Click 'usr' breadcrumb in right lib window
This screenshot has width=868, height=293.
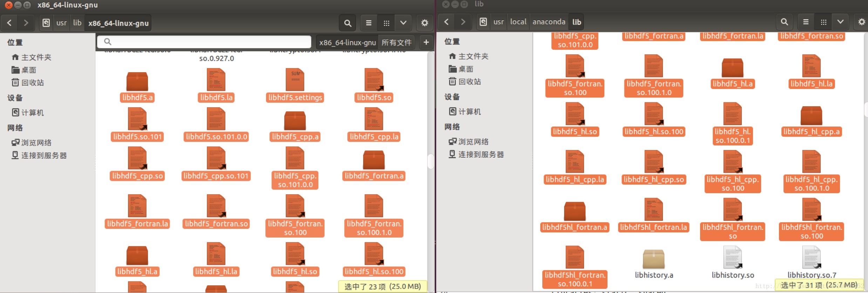[499, 22]
